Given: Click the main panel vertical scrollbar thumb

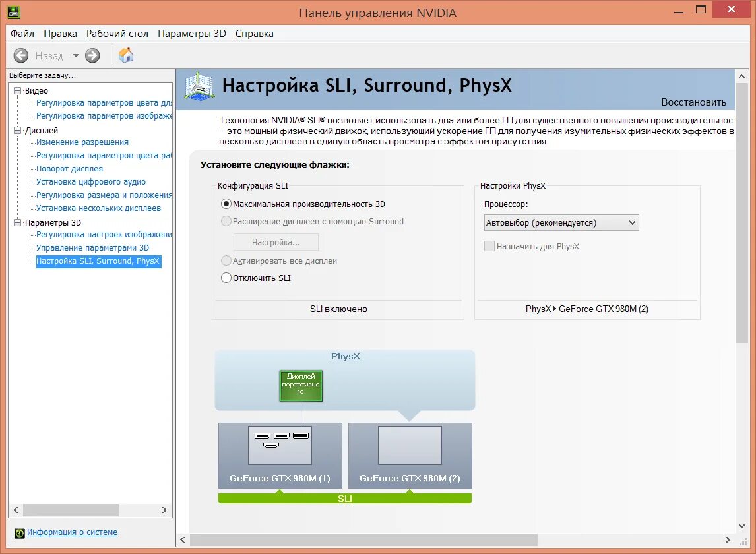Looking at the screenshot, I should pyautogui.click(x=741, y=212).
